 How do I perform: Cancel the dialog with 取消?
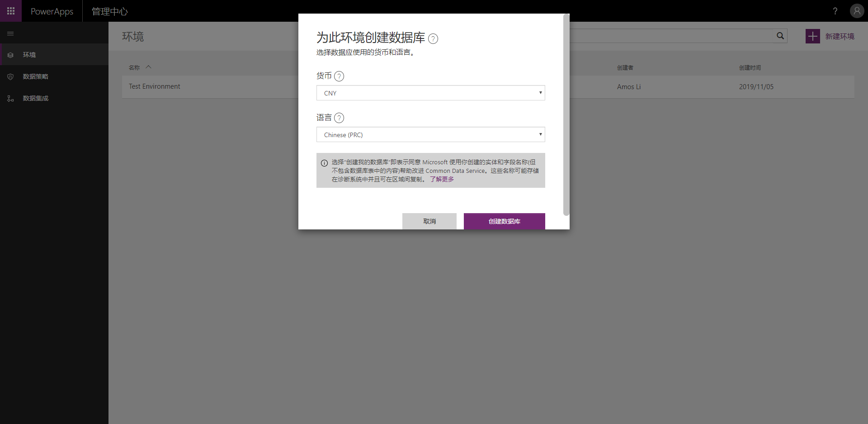tap(429, 221)
